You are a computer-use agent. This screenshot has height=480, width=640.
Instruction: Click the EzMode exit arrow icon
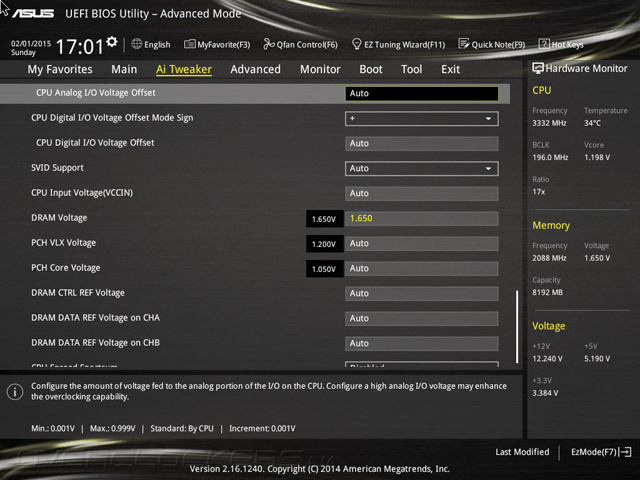click(625, 452)
